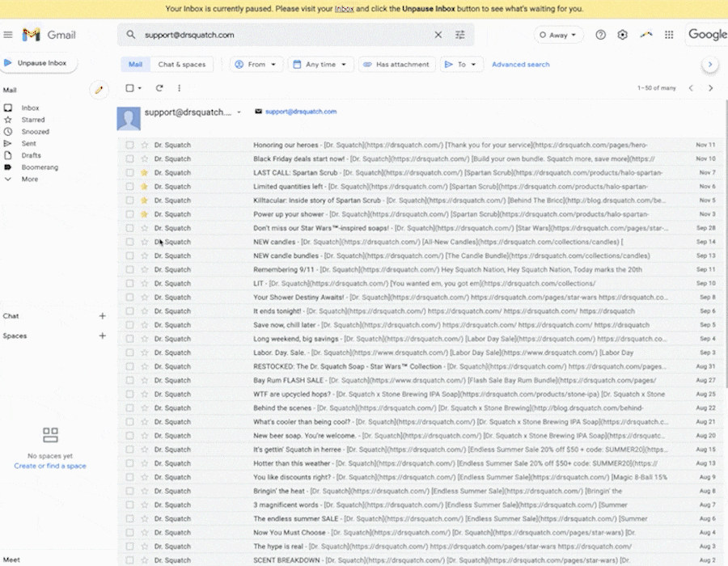Open the 'Now You Must Choose' email
The height and width of the screenshot is (566, 728).
tap(420, 533)
